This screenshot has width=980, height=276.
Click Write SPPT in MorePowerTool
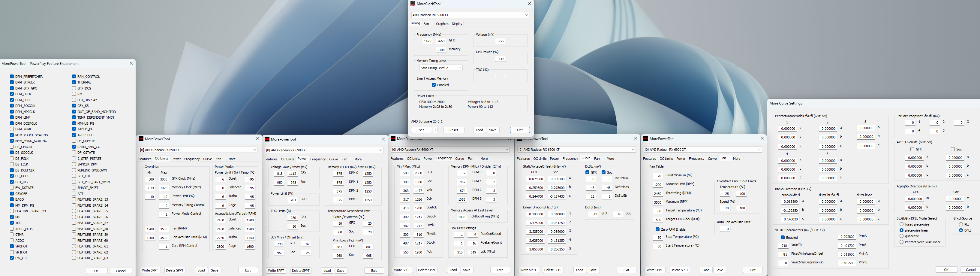pos(150,270)
